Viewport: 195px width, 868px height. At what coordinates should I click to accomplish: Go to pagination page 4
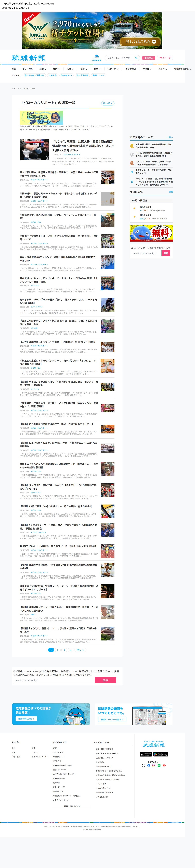coord(71,650)
